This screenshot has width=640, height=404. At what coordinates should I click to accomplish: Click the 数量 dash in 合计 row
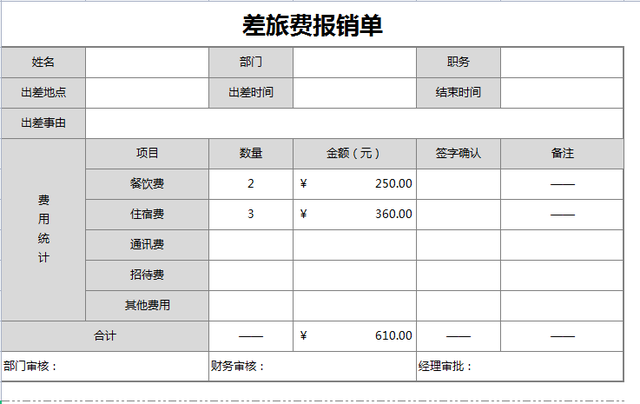251,336
